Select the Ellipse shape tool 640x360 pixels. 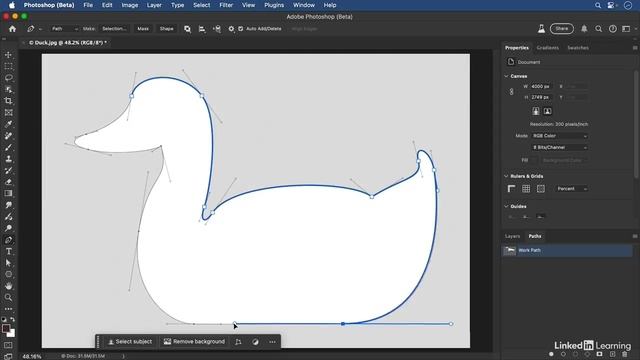[8, 274]
